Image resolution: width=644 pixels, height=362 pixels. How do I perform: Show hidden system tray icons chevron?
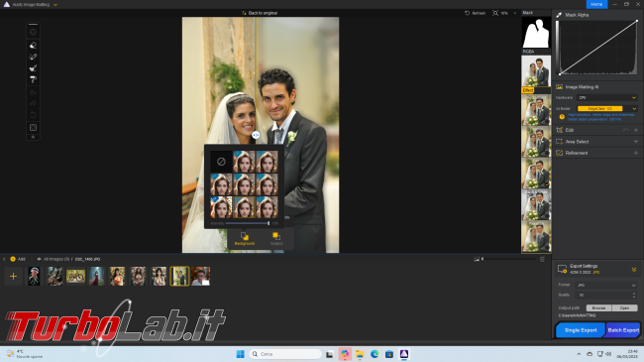pyautogui.click(x=579, y=354)
